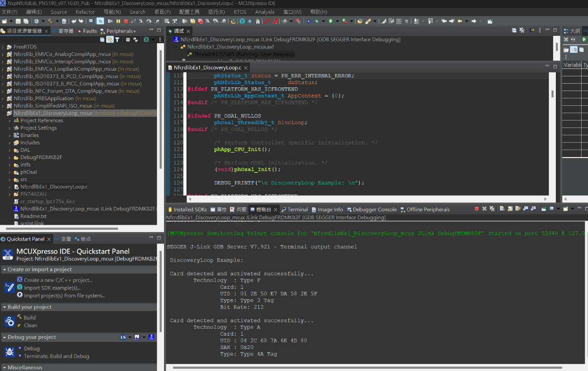Click red Terminate icon in console toolbar
The height and width of the screenshot is (371, 588).
pyautogui.click(x=476, y=209)
